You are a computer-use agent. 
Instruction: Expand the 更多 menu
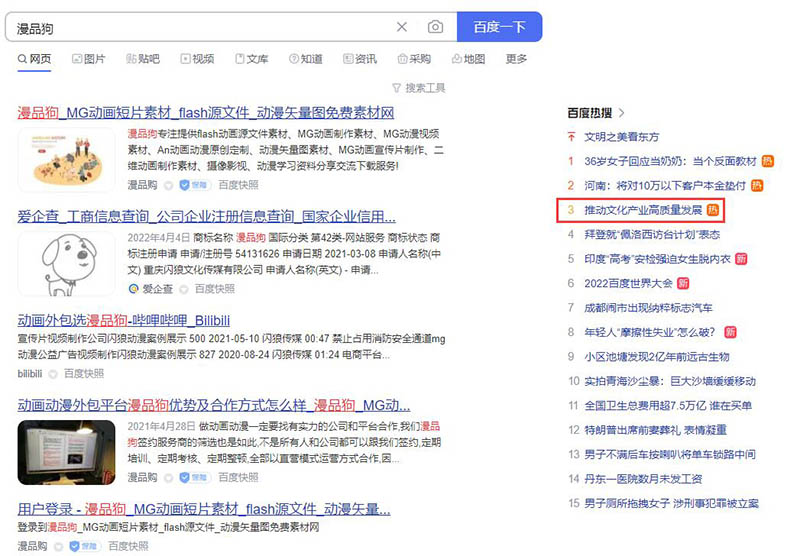tap(516, 59)
